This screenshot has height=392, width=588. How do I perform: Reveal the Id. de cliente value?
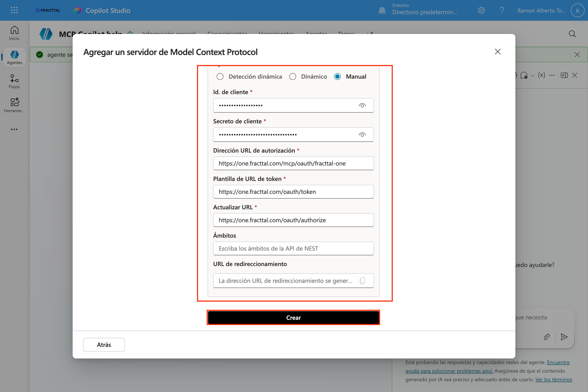pos(362,106)
